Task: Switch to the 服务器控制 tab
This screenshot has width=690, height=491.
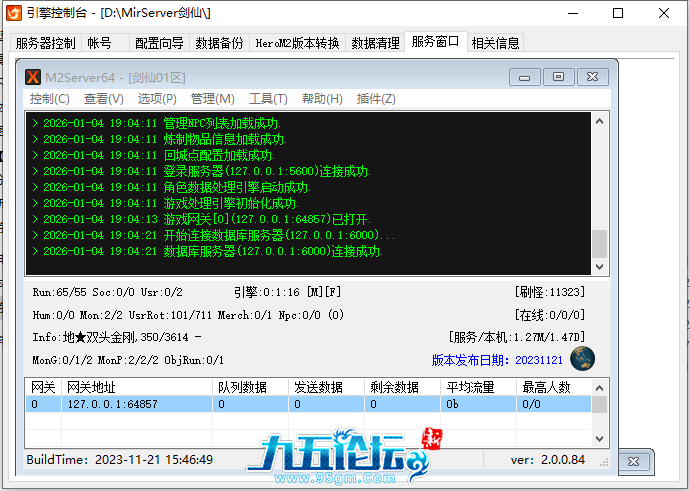Action: click(x=46, y=43)
